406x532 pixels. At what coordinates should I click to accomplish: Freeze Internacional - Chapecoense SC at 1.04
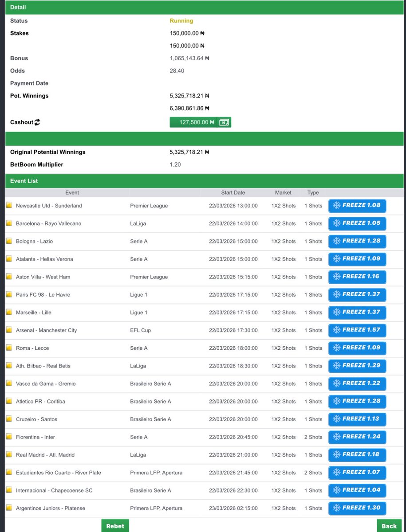[357, 490]
